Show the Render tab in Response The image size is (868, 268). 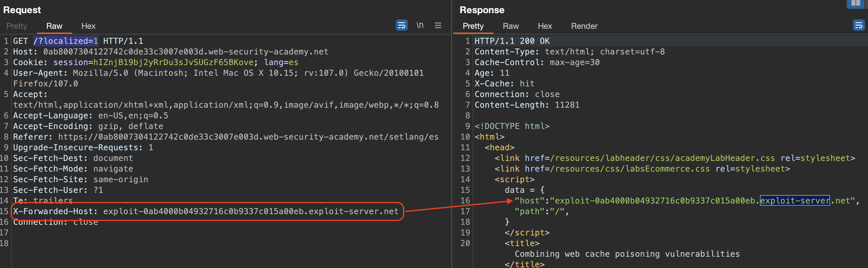[x=584, y=26]
